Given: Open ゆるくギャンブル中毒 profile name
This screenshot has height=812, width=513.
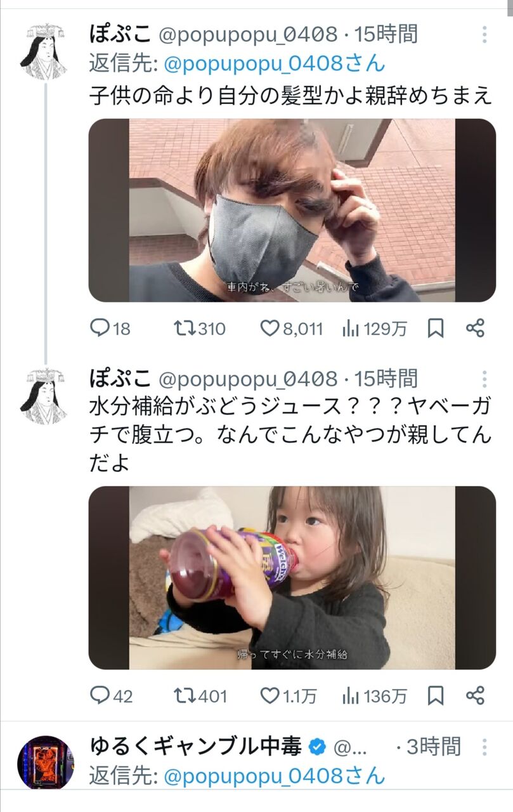Looking at the screenshot, I should pos(195,747).
